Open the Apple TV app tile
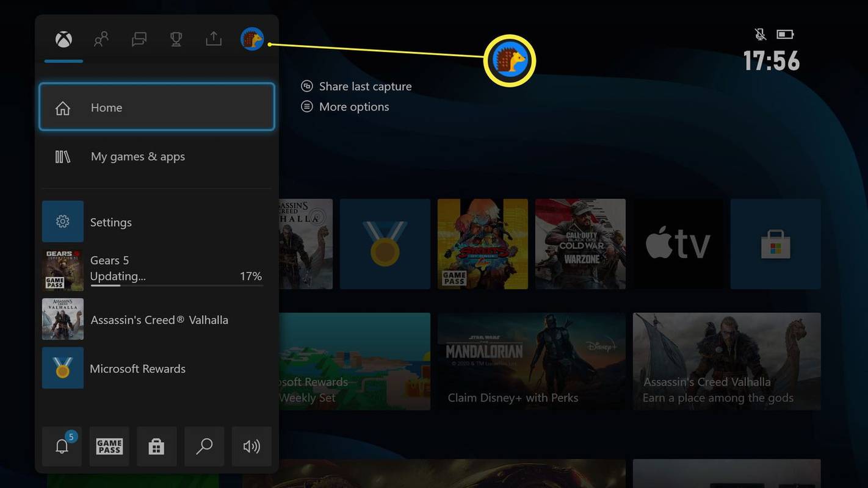 678,244
